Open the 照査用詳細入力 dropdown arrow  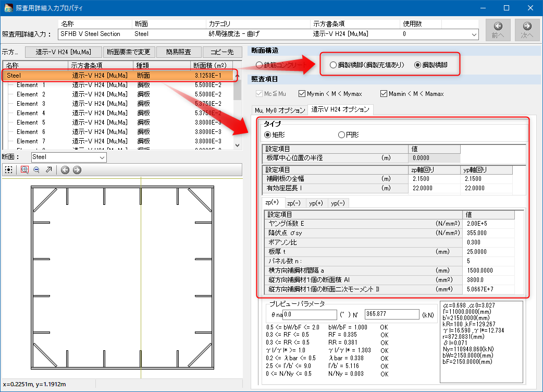coord(474,34)
